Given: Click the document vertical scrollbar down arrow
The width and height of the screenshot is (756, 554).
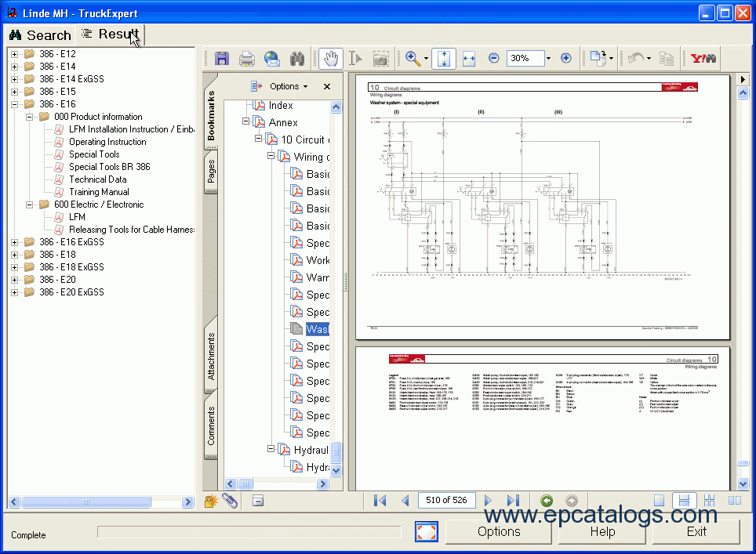Looking at the screenshot, I should tap(743, 483).
